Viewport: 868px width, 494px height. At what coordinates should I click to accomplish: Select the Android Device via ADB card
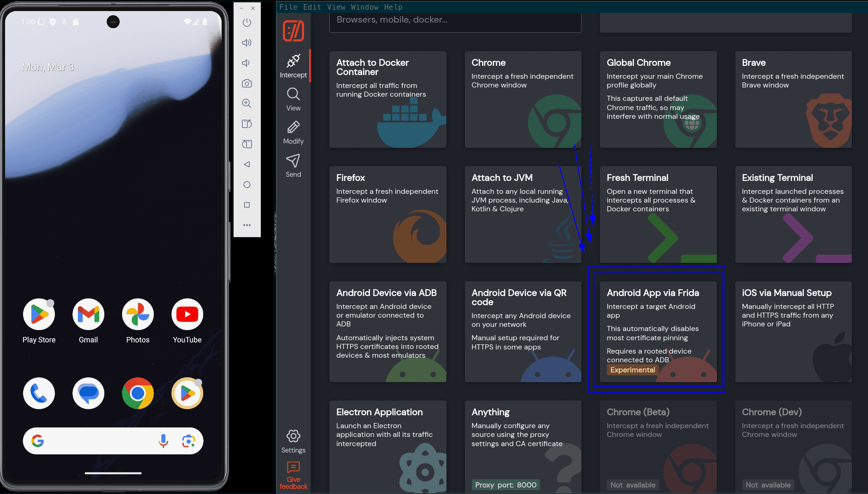click(388, 331)
